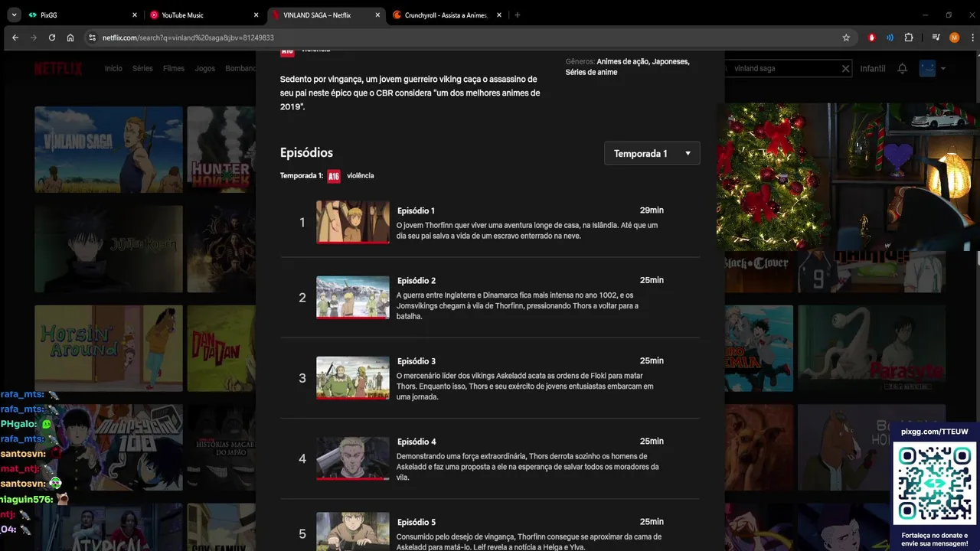The height and width of the screenshot is (551, 980).
Task: Open the media control playlist icon
Action: 936,37
